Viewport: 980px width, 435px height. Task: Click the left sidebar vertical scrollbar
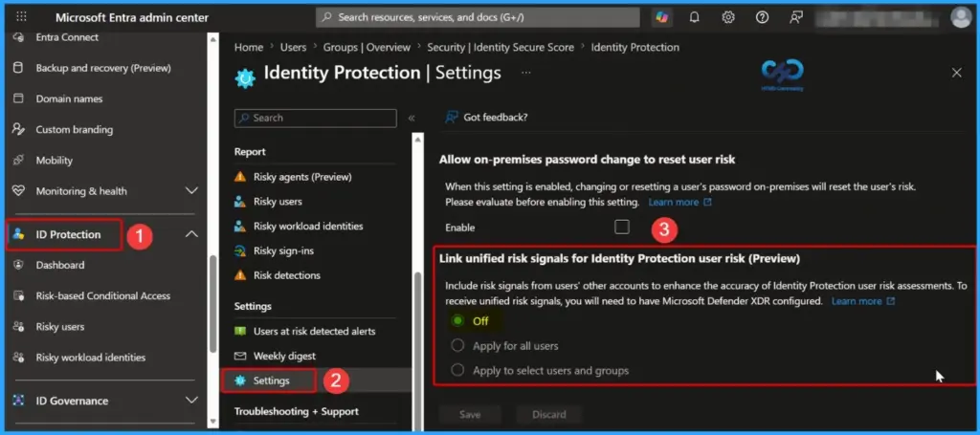coord(213,305)
